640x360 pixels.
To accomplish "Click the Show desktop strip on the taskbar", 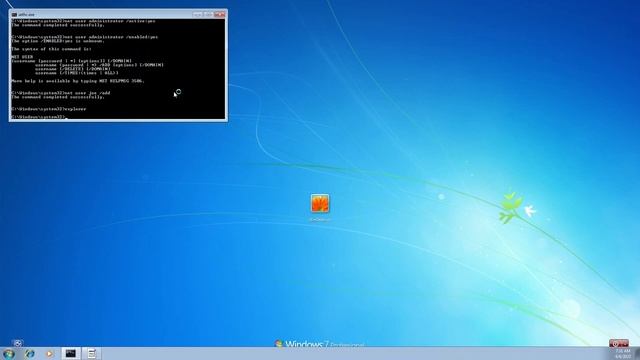I will click(637, 353).
